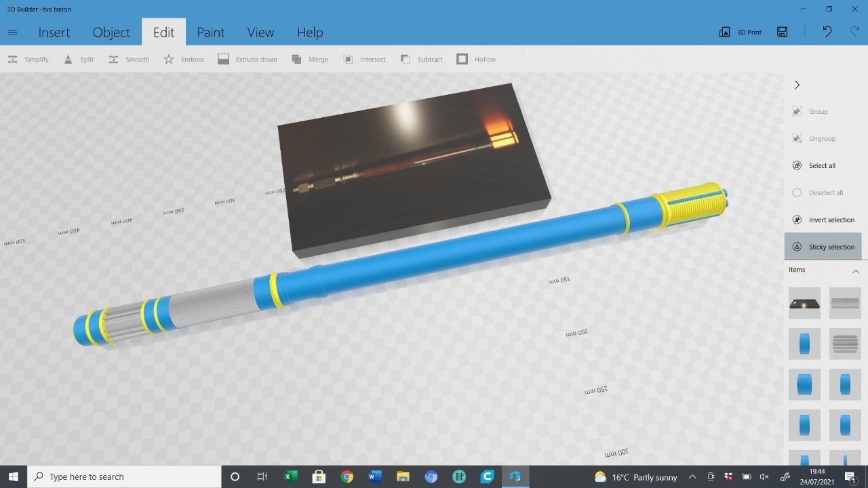The image size is (868, 488).
Task: Click the taskbar search box
Action: [x=124, y=476]
